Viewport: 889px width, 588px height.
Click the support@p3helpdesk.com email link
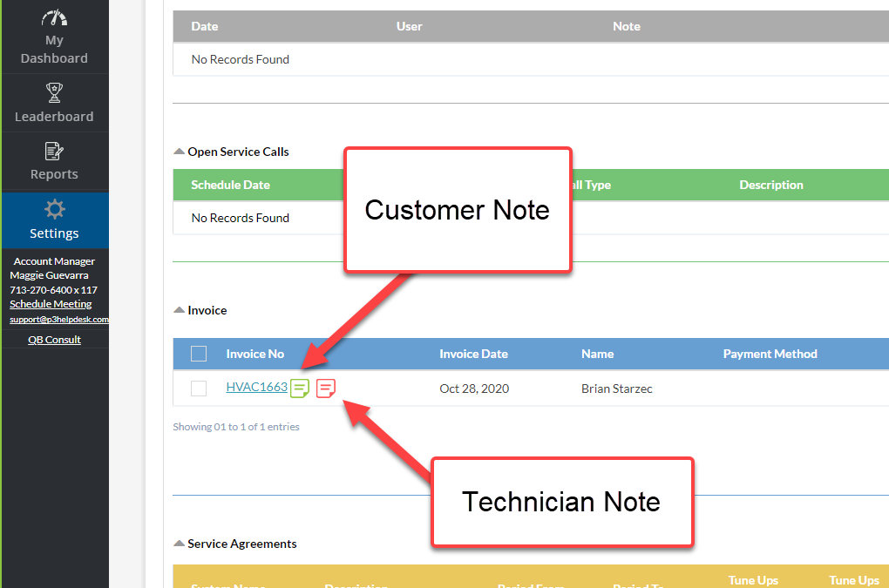point(58,320)
